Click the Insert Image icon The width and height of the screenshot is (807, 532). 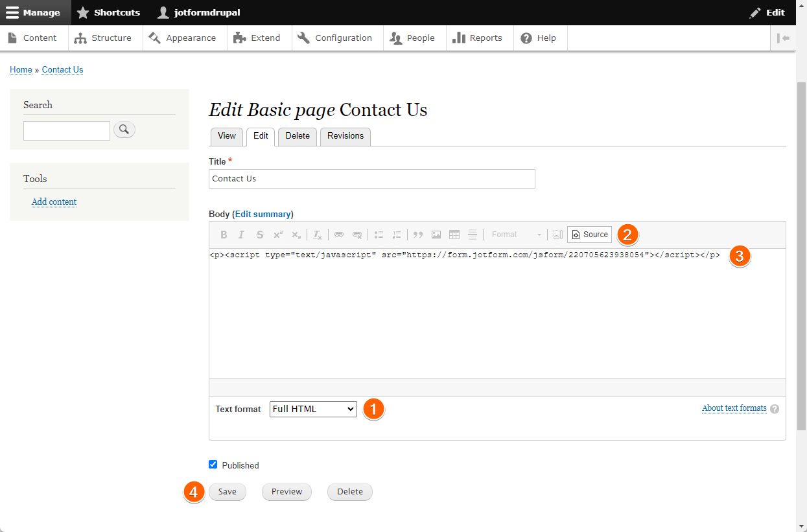[436, 235]
